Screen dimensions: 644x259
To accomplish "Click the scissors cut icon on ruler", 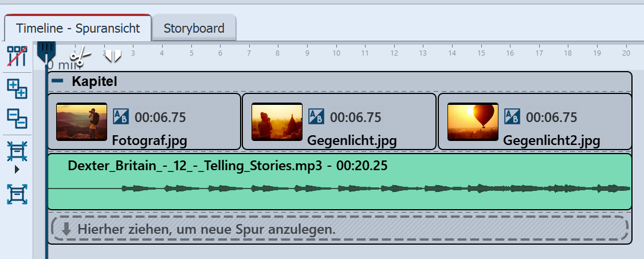I will [80, 56].
